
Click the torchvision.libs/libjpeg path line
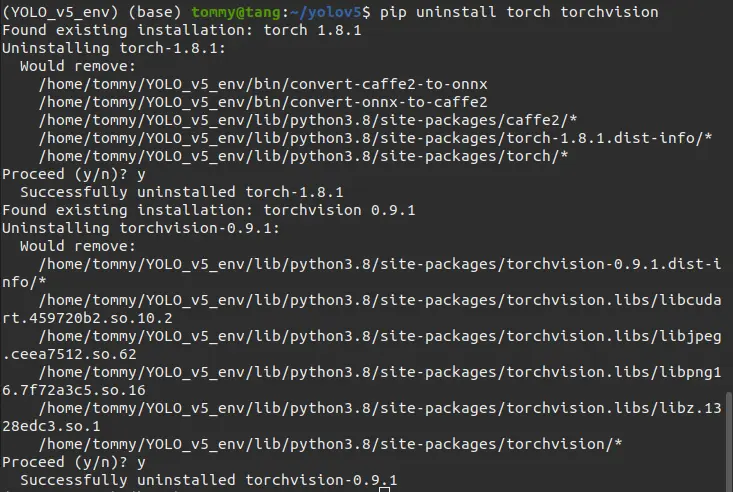pos(379,336)
